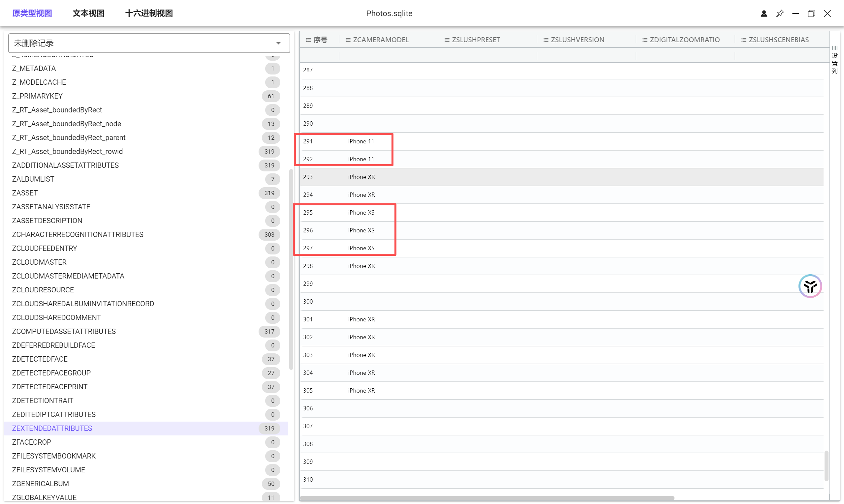844x504 pixels.
Task: Click the floating assistant logo icon
Action: click(x=810, y=286)
